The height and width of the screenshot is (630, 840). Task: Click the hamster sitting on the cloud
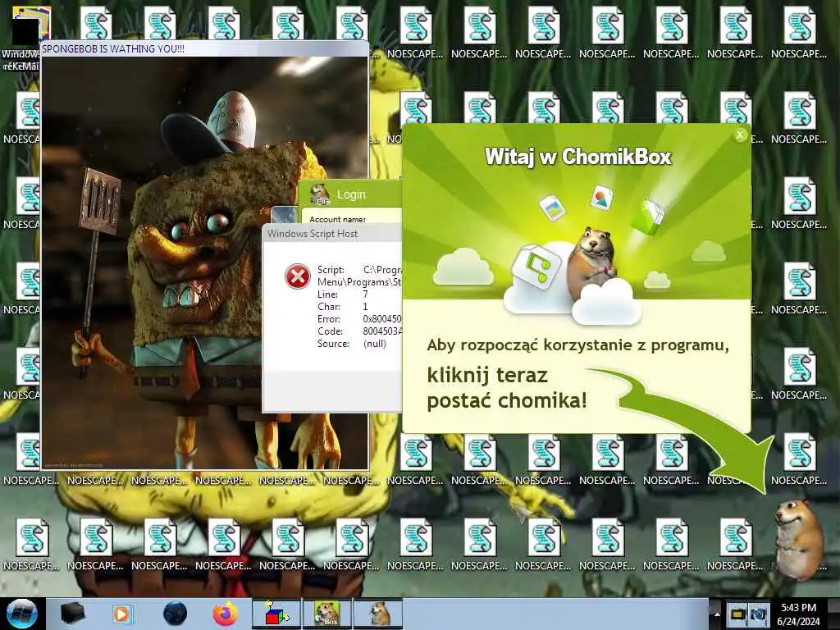[591, 262]
